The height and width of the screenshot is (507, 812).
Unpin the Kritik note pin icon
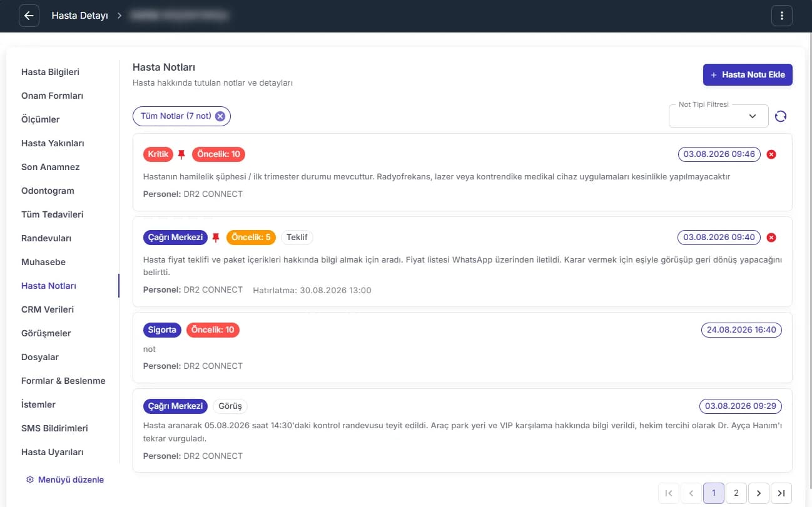(x=181, y=154)
